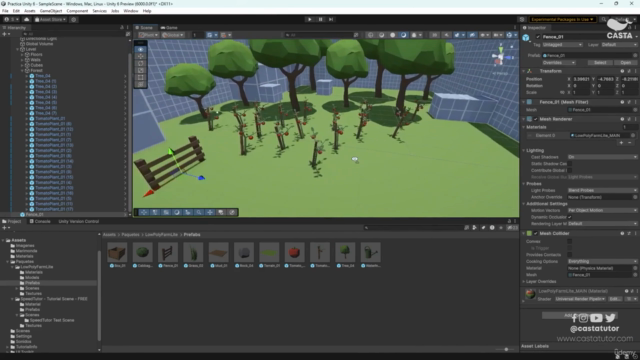
Task: Click the Play button
Action: pos(309,19)
